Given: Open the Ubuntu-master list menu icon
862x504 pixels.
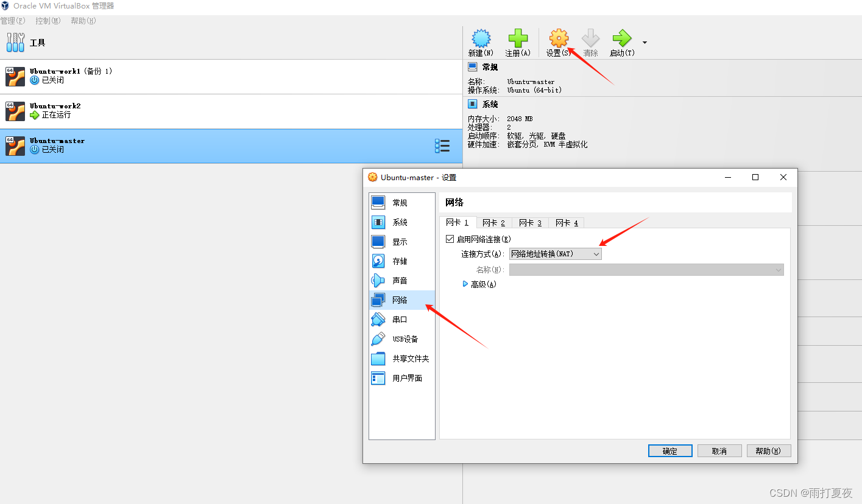Looking at the screenshot, I should 442,146.
